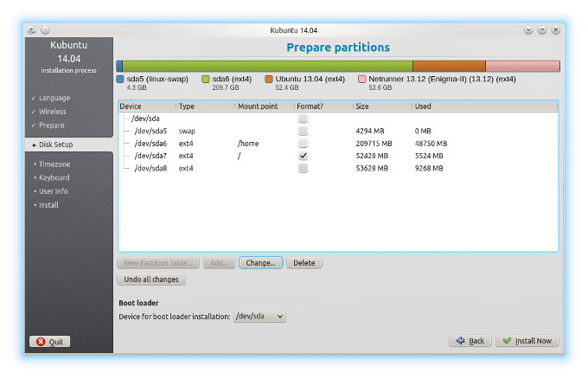Click the blue Back arrow icon

coord(460,341)
